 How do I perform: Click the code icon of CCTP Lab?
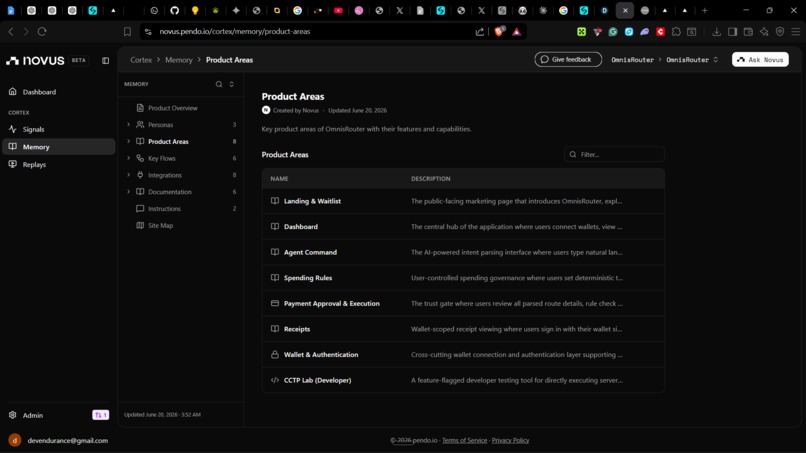[x=275, y=380]
